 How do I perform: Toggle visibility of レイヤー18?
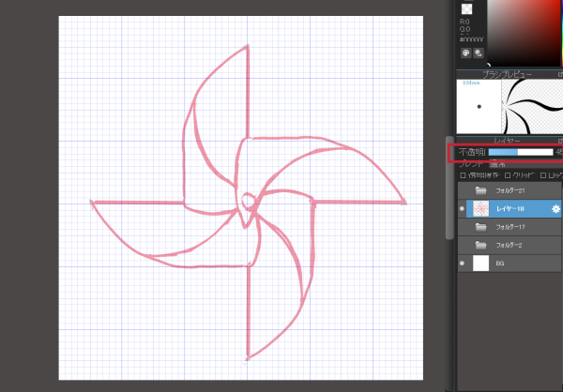click(462, 209)
